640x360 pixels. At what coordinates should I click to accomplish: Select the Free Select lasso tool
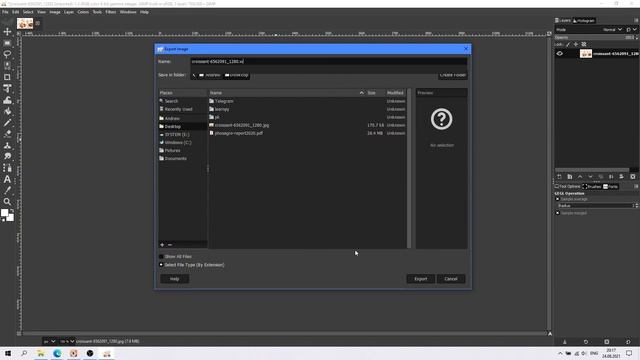pos(7,54)
